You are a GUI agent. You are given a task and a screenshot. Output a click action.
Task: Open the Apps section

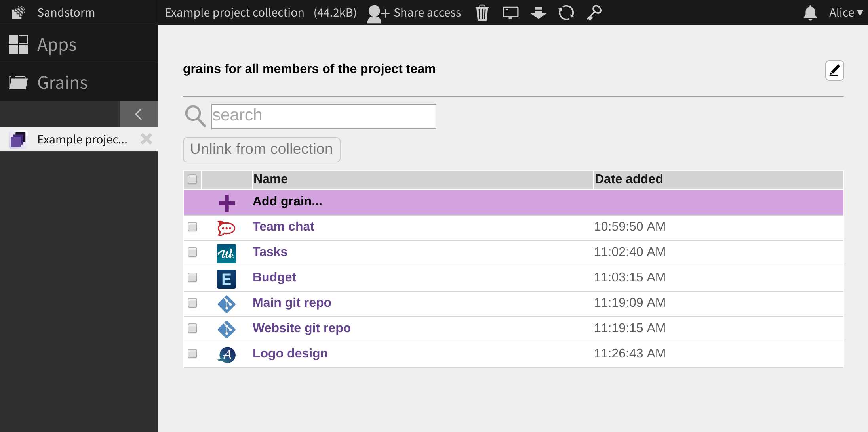[57, 44]
